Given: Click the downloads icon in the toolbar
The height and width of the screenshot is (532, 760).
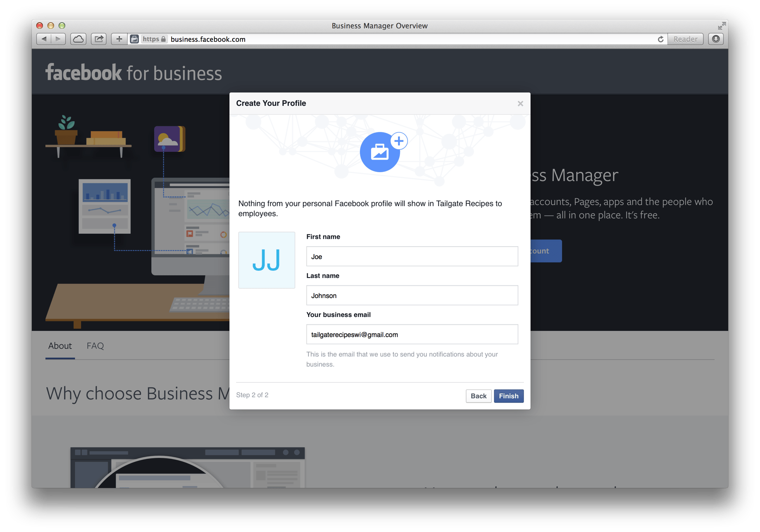Looking at the screenshot, I should [716, 39].
